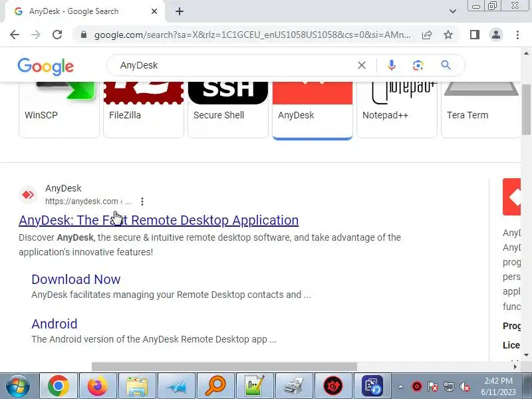Bookmark this tab with the star icon
The height and width of the screenshot is (399, 532).
[448, 35]
